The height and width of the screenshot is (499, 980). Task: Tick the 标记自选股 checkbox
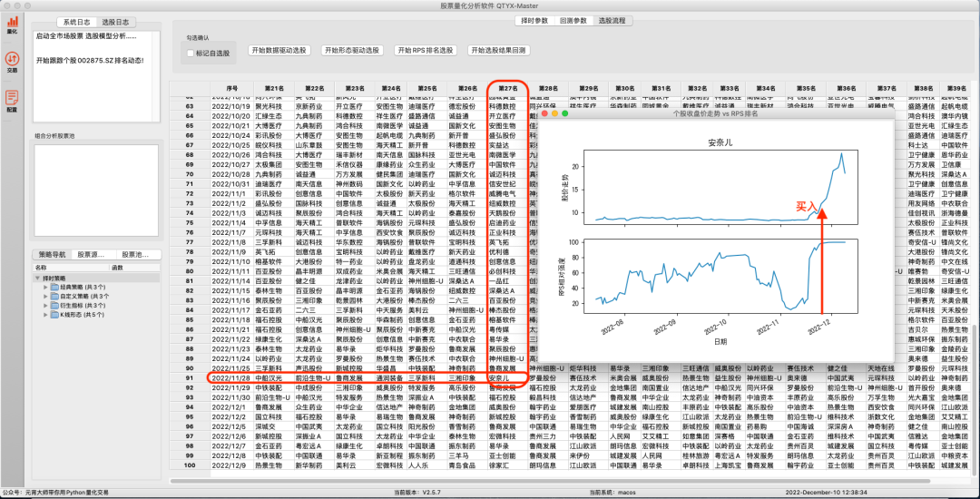point(191,54)
